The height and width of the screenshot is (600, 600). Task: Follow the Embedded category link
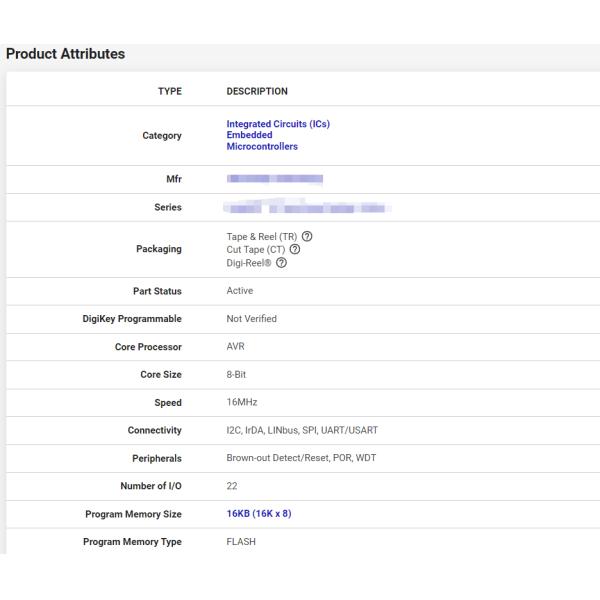coord(249,135)
